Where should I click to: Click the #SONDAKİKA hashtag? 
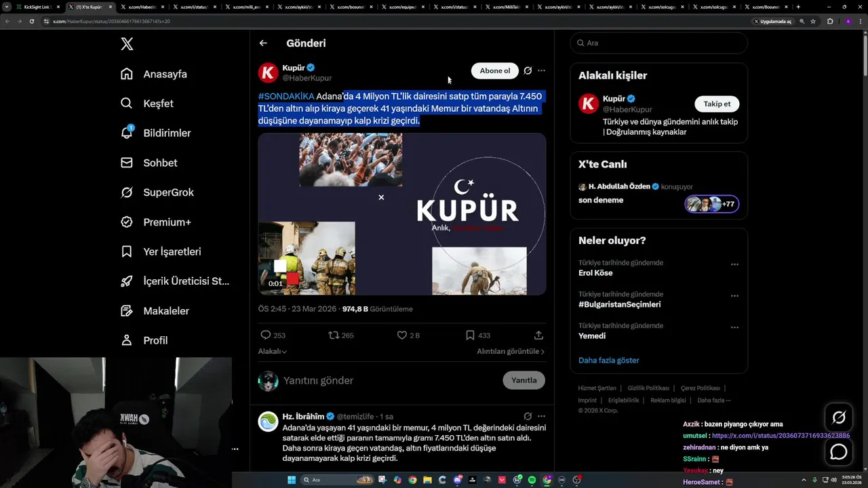(286, 96)
